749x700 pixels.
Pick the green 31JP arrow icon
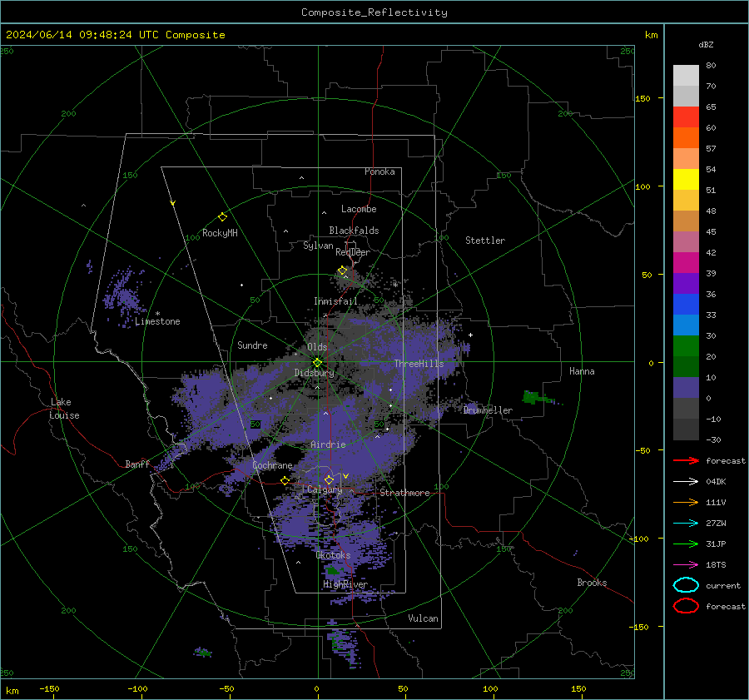tap(686, 544)
